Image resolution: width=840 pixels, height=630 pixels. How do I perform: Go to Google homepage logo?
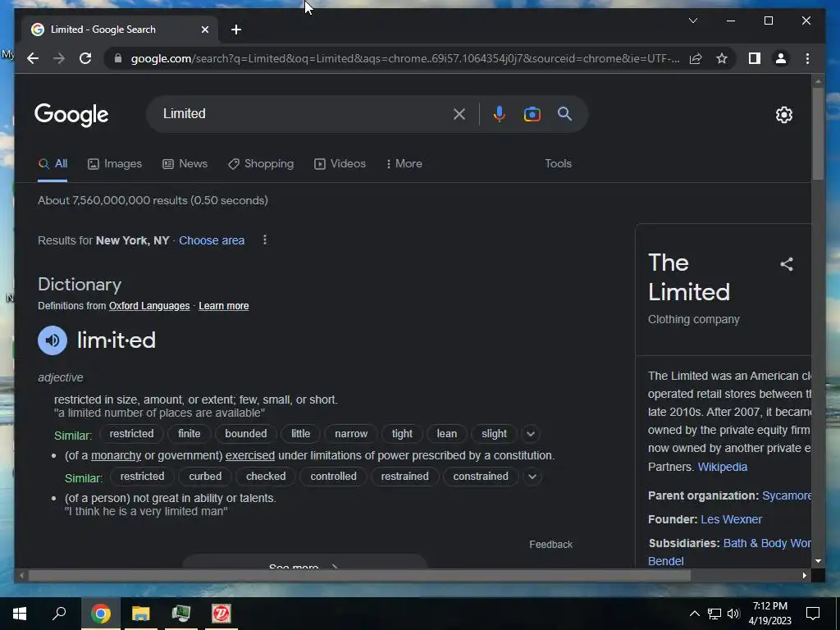pos(71,115)
